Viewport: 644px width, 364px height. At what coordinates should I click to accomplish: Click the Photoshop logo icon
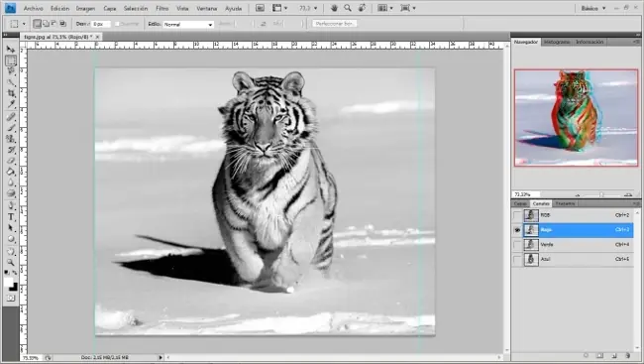click(10, 8)
